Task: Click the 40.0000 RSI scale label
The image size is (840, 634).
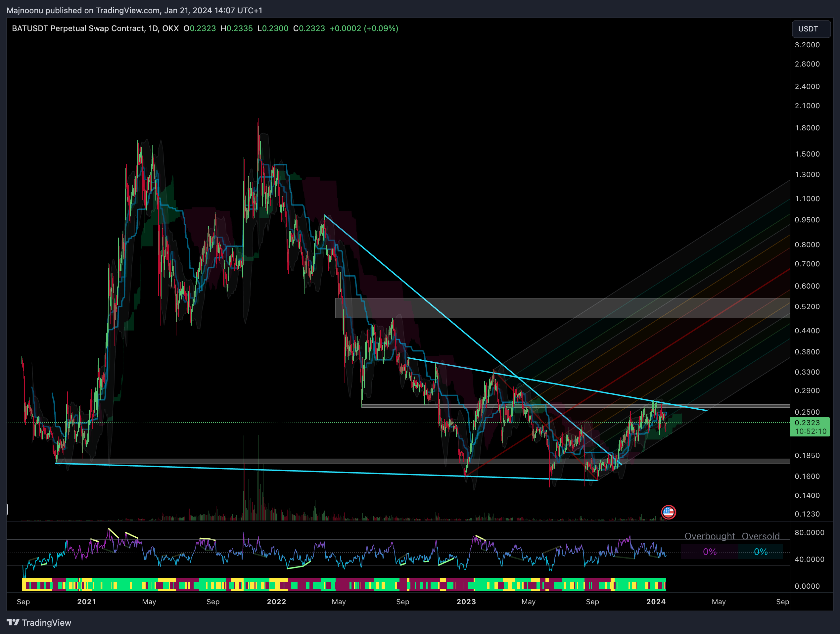Action: [x=809, y=560]
